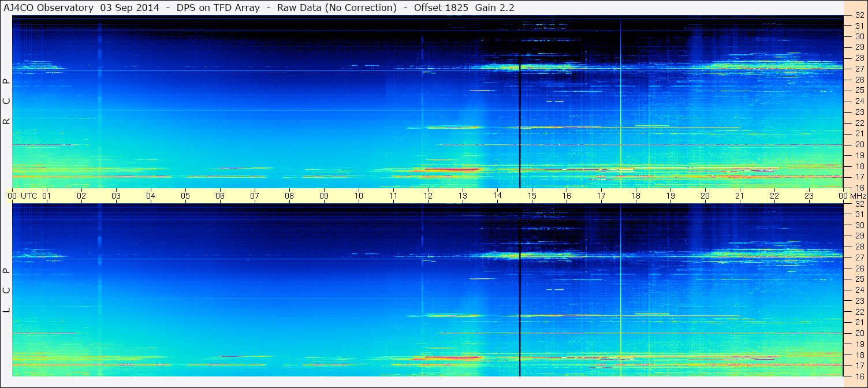
Task: Pick the '07' UTC hour label
Action: pos(255,196)
